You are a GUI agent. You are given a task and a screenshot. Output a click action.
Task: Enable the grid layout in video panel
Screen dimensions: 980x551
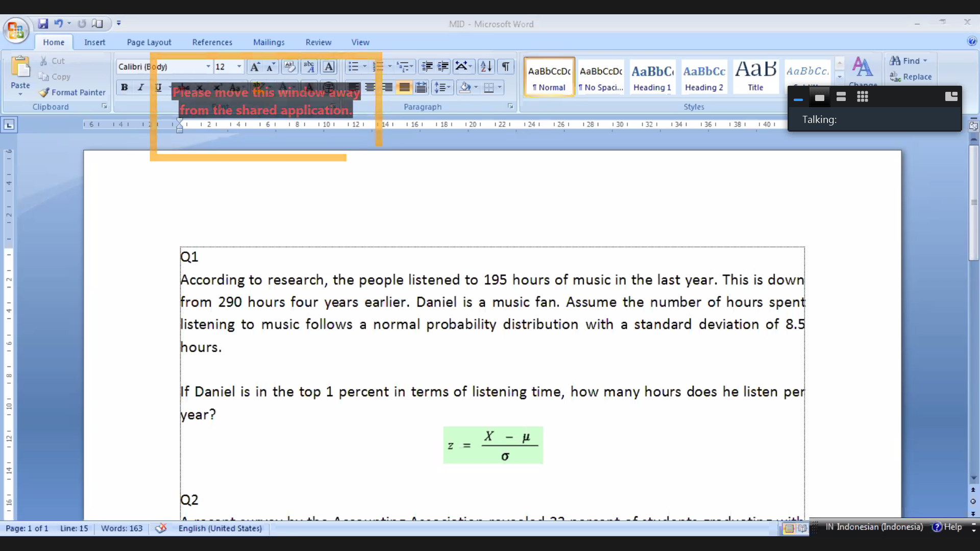(862, 96)
